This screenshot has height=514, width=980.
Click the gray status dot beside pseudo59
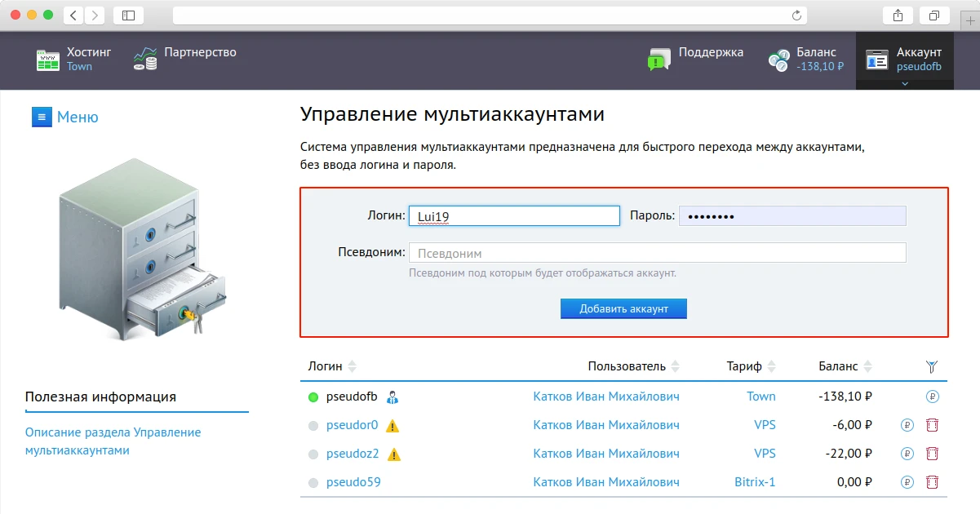313,482
